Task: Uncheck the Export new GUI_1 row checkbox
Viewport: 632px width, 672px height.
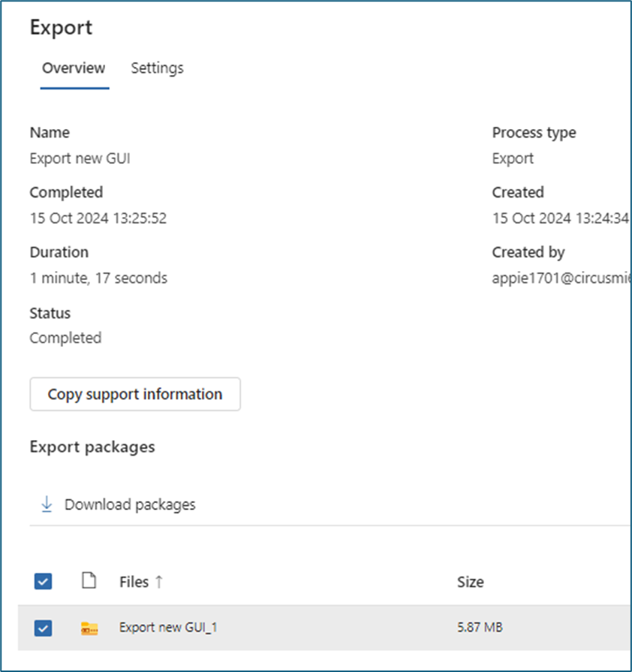Action: [x=44, y=628]
